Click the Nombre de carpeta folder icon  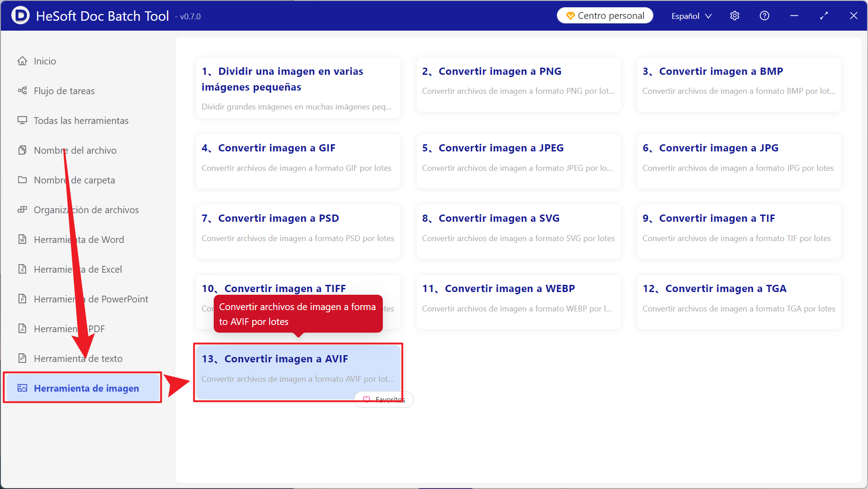click(22, 180)
